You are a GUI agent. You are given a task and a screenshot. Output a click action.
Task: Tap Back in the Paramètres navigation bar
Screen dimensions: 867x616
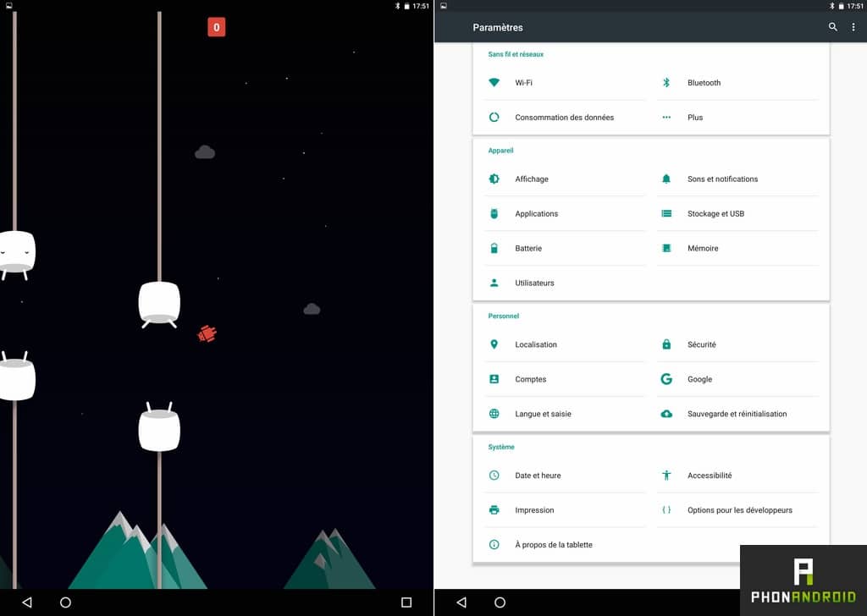click(461, 602)
